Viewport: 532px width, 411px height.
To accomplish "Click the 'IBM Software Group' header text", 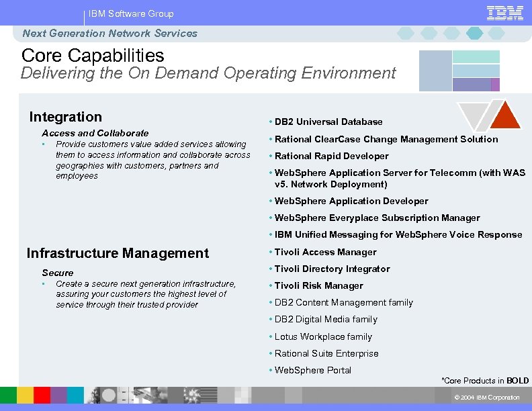I will [131, 14].
